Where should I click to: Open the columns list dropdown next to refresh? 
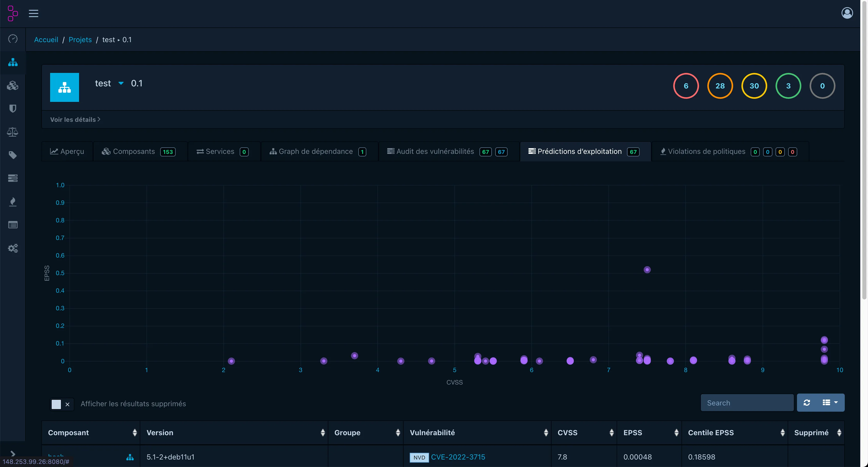830,402
